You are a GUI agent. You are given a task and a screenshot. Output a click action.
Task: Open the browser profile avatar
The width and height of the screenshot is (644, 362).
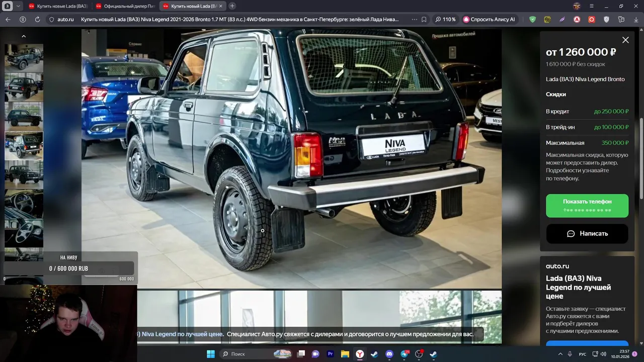[x=577, y=6]
